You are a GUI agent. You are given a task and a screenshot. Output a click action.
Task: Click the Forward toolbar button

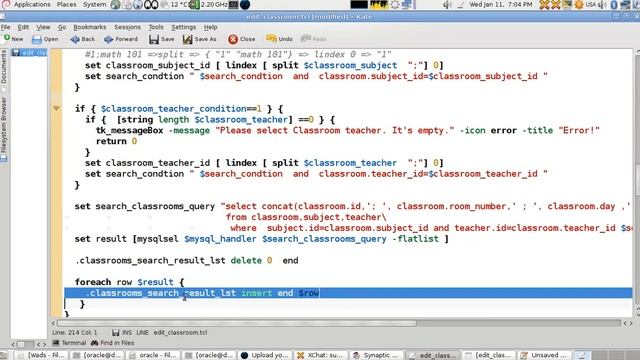click(121, 39)
